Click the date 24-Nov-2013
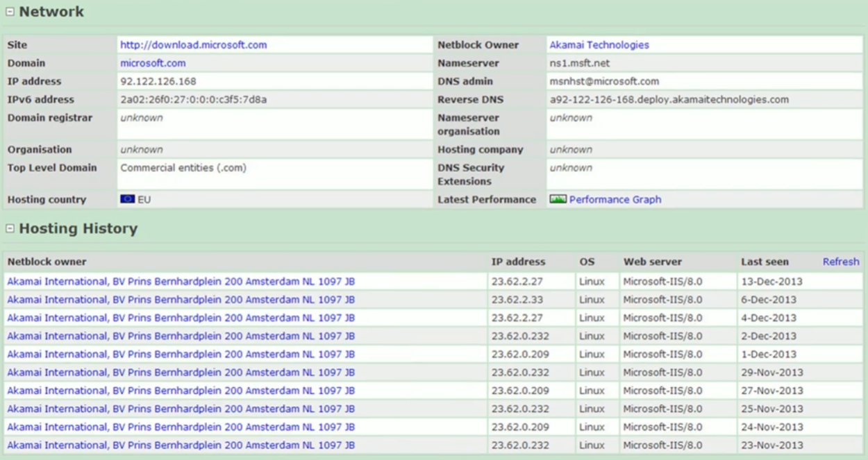Screen dimensions: 868x460 [x=772, y=427]
